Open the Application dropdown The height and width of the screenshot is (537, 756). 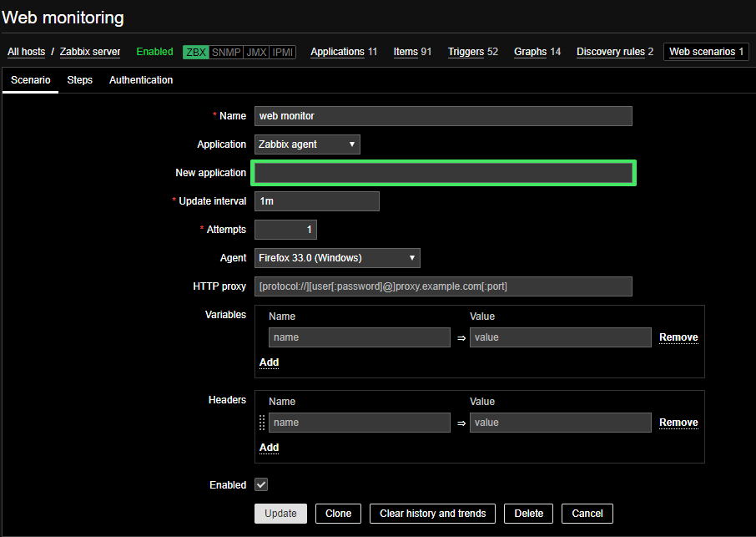[x=307, y=144]
